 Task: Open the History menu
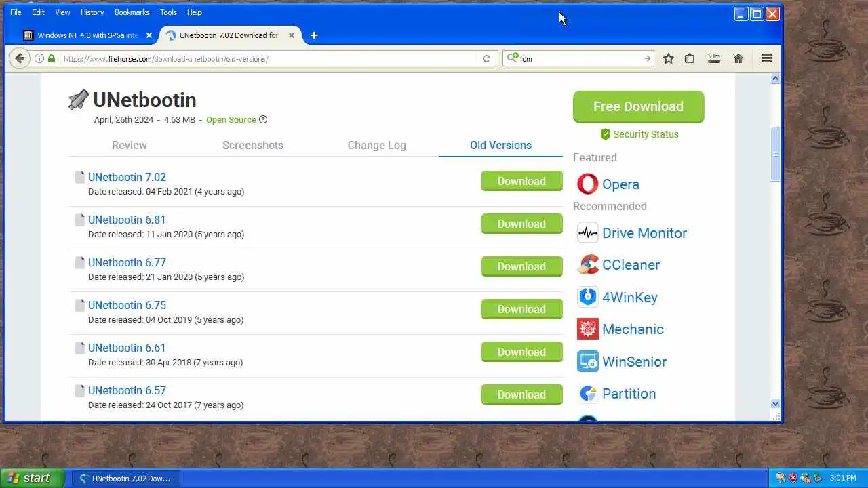92,12
